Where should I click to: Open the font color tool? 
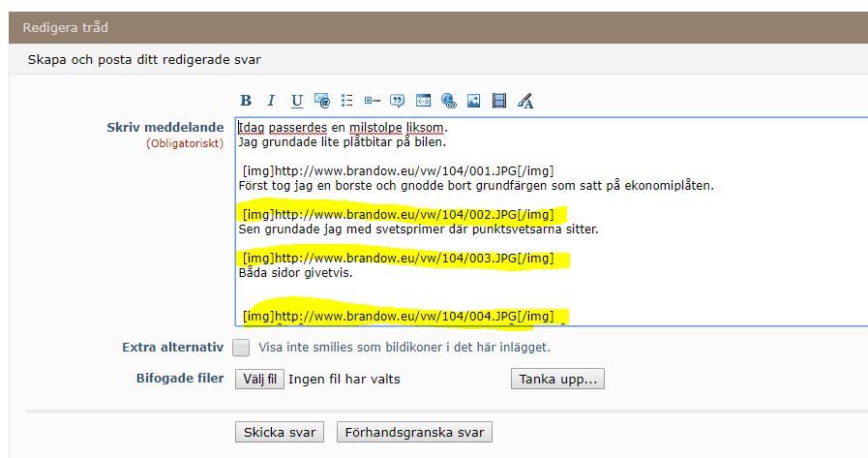coord(525,101)
